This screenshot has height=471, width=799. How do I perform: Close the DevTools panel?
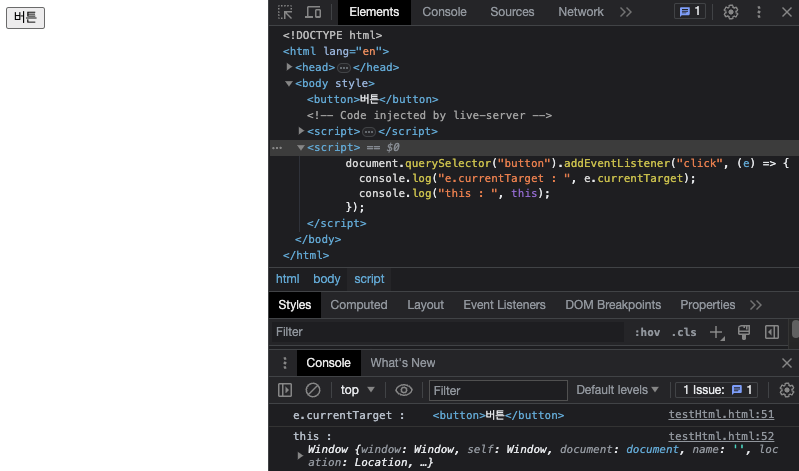click(787, 12)
